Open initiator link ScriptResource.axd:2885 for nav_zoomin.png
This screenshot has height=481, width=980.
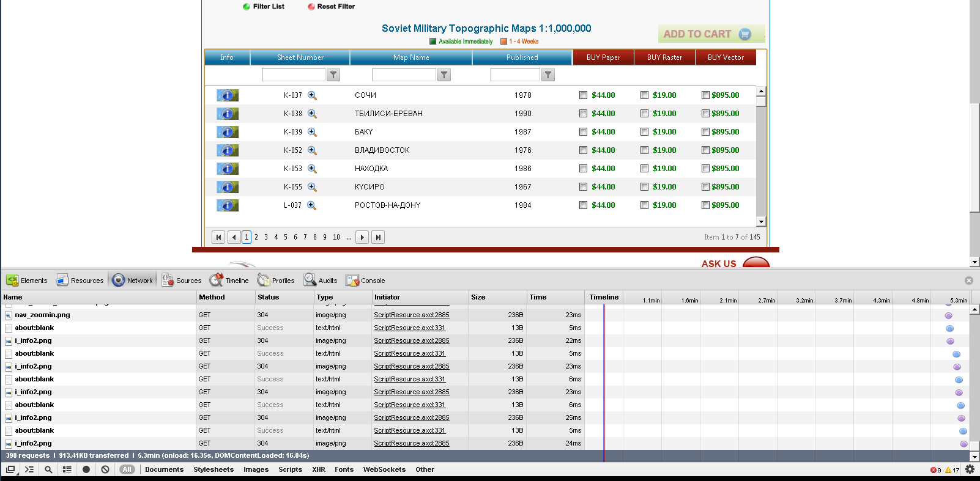coord(412,315)
